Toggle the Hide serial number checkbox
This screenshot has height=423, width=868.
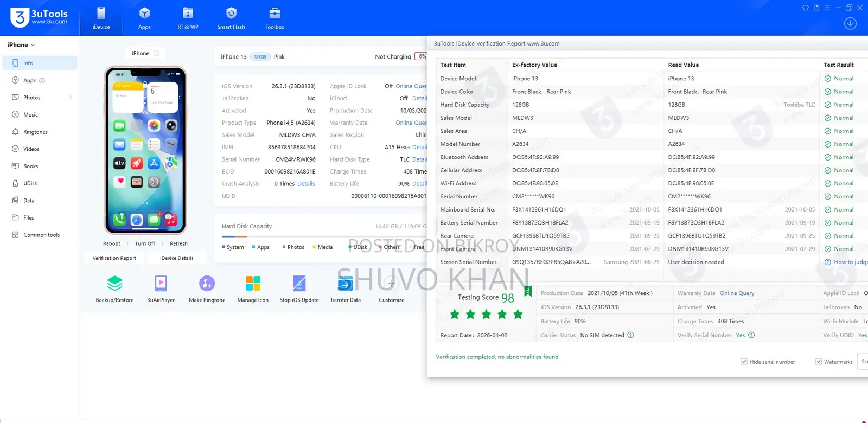click(x=744, y=362)
